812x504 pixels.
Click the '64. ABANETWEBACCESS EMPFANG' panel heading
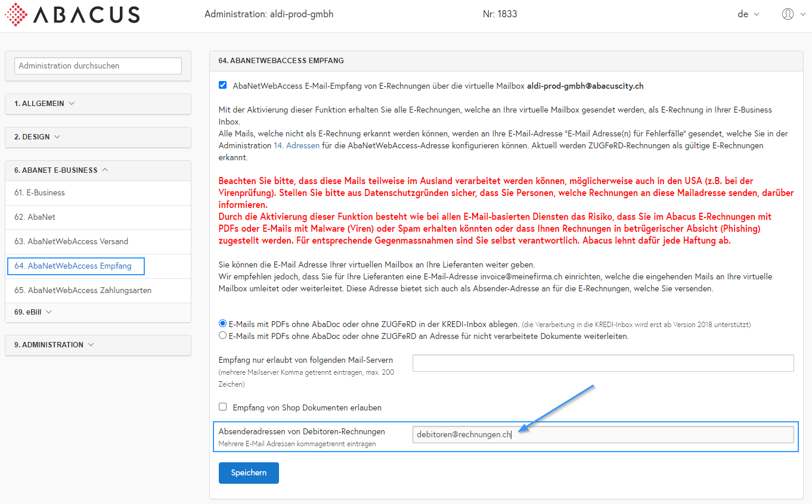pyautogui.click(x=281, y=61)
